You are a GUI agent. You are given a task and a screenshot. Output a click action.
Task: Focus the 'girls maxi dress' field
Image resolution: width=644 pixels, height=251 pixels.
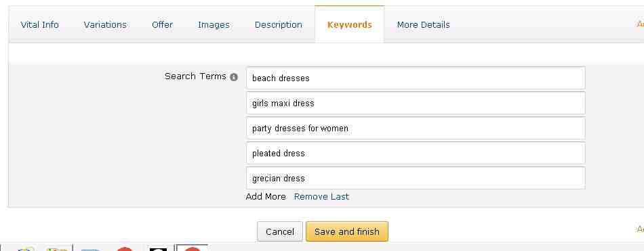[416, 103]
